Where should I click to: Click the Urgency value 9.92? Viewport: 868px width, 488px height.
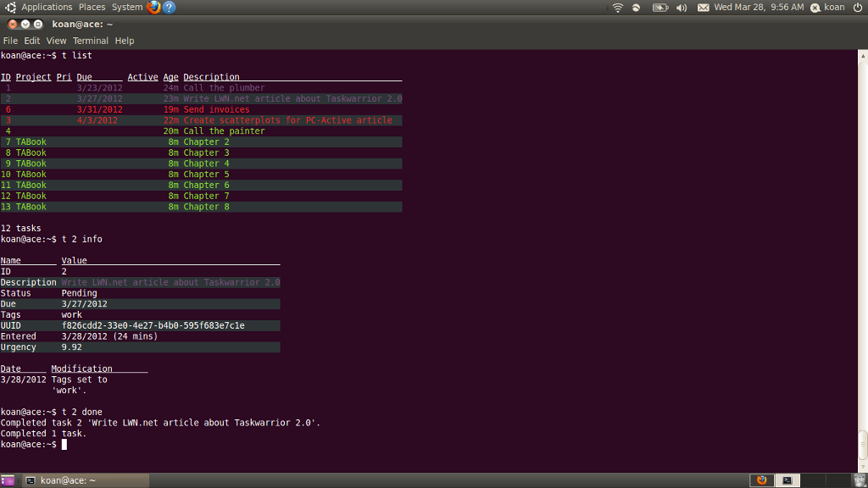tap(72, 347)
